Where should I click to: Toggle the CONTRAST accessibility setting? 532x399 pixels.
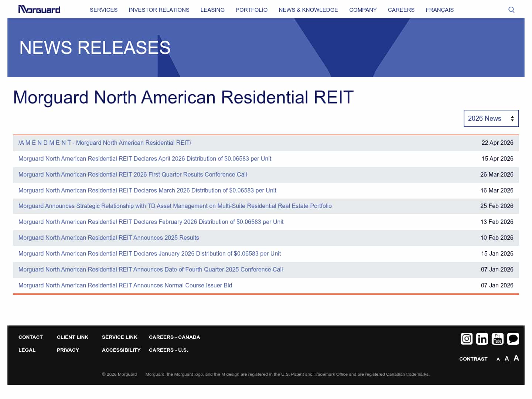(473, 359)
